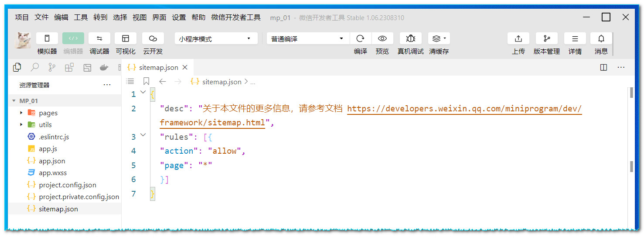Open the 小程序模式 mode dropdown

[216, 38]
